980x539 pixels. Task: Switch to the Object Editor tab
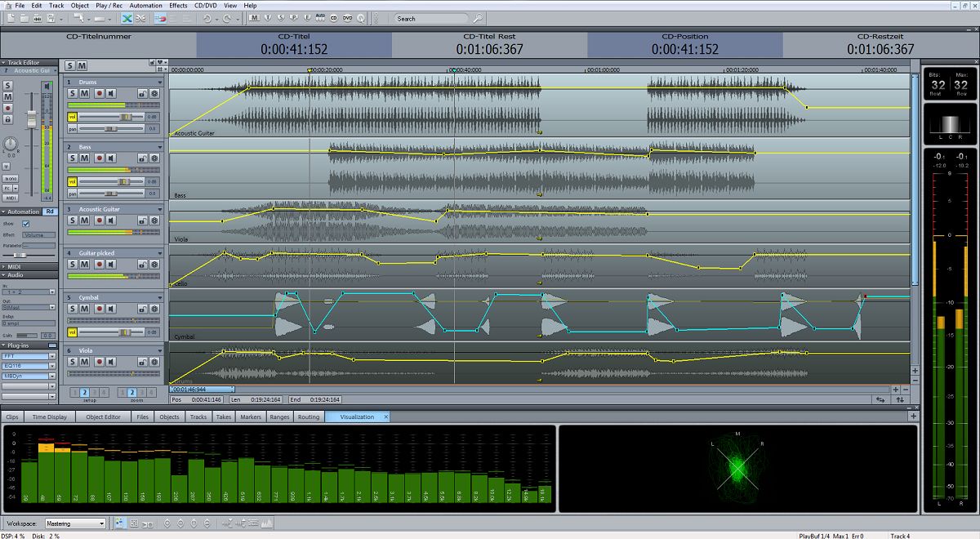pyautogui.click(x=103, y=416)
